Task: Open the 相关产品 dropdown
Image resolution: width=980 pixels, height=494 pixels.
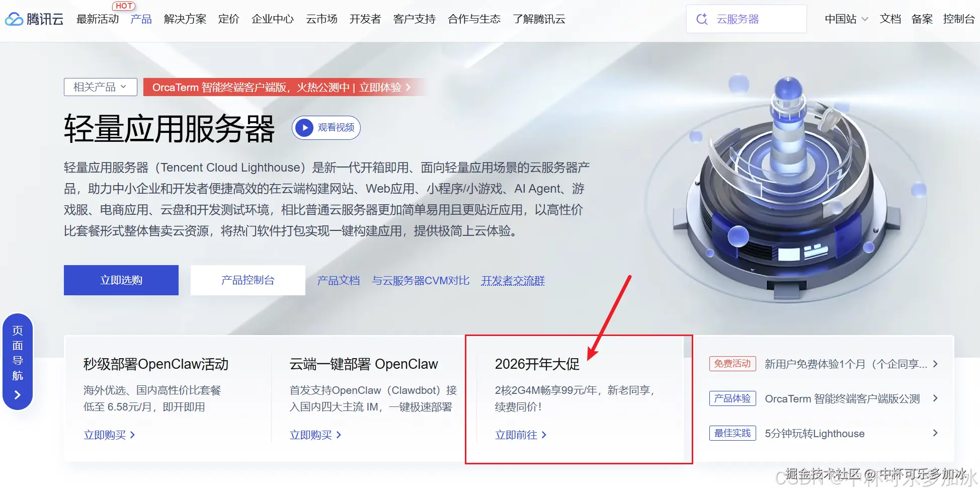Action: tap(100, 87)
